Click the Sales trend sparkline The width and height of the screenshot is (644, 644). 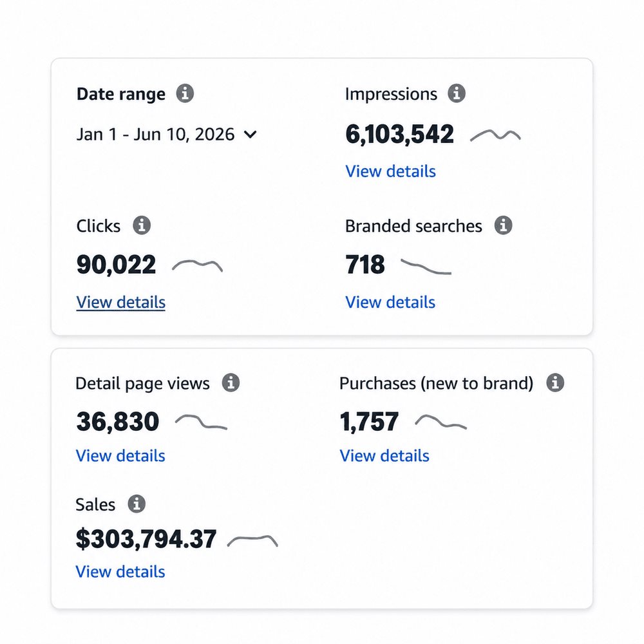tap(252, 541)
